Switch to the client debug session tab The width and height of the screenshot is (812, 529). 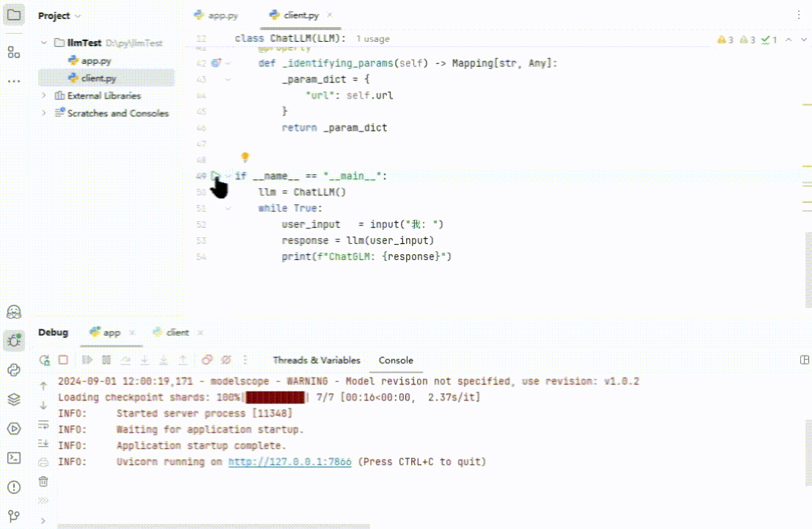171,333
